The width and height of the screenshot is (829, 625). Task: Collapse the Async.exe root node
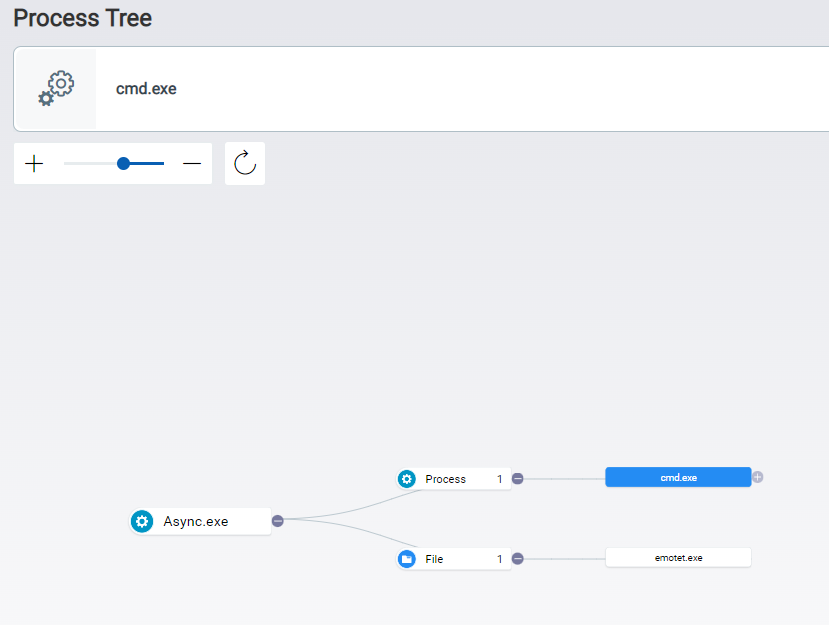click(278, 521)
